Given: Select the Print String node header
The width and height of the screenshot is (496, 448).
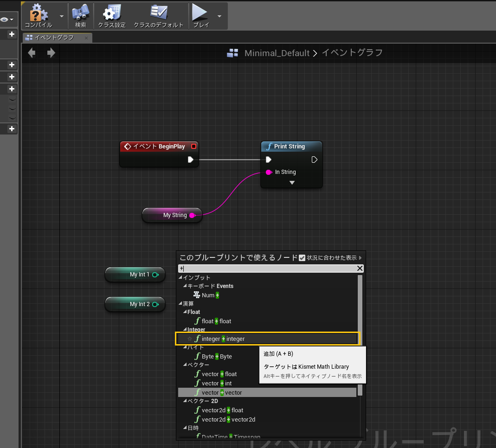Looking at the screenshot, I should click(x=291, y=147).
